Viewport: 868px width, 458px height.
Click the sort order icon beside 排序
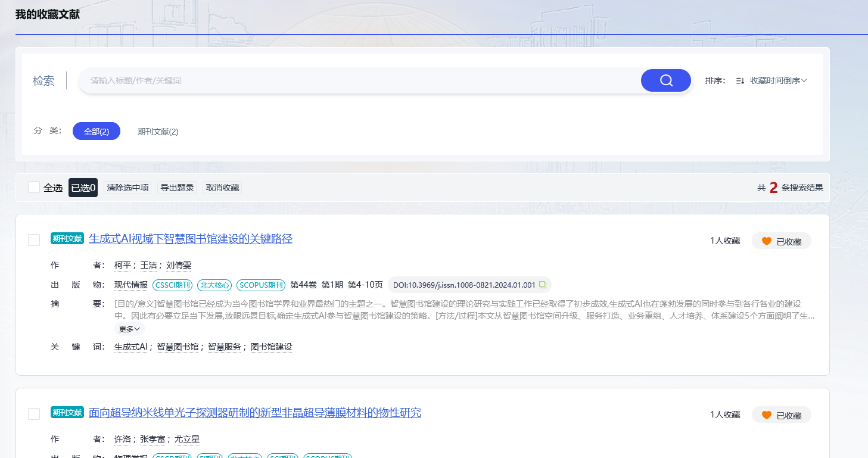pyautogui.click(x=739, y=80)
